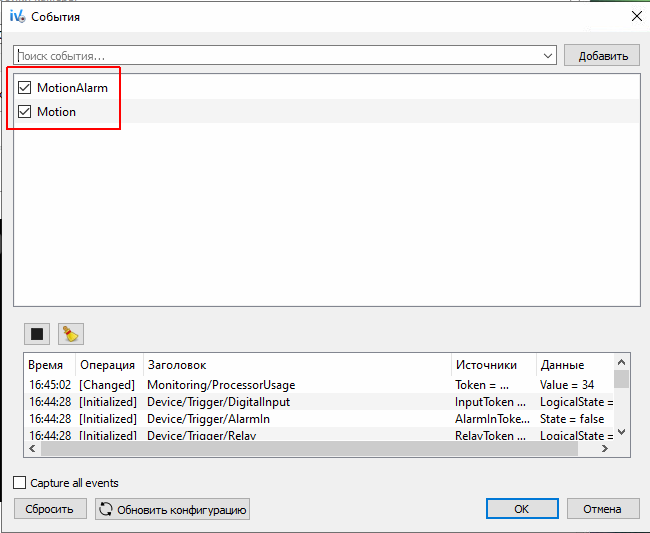
Task: Click the iV application icon in the title bar
Action: tap(17, 17)
